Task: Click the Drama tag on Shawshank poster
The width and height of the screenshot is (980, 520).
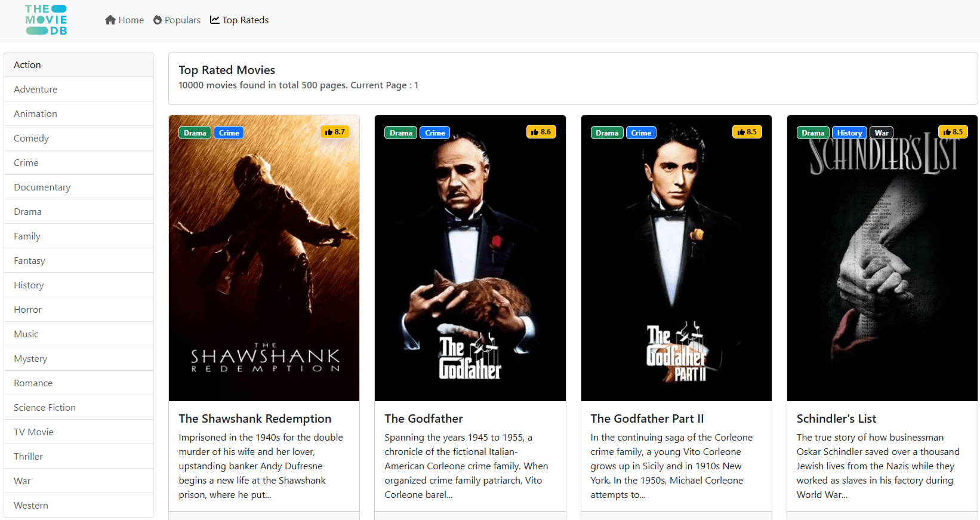Action: [195, 133]
